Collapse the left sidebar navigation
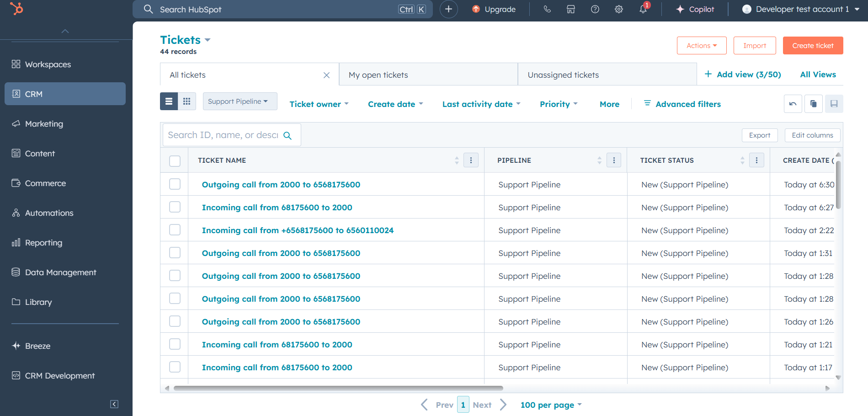Screen dimensions: 868x416 click(114, 404)
